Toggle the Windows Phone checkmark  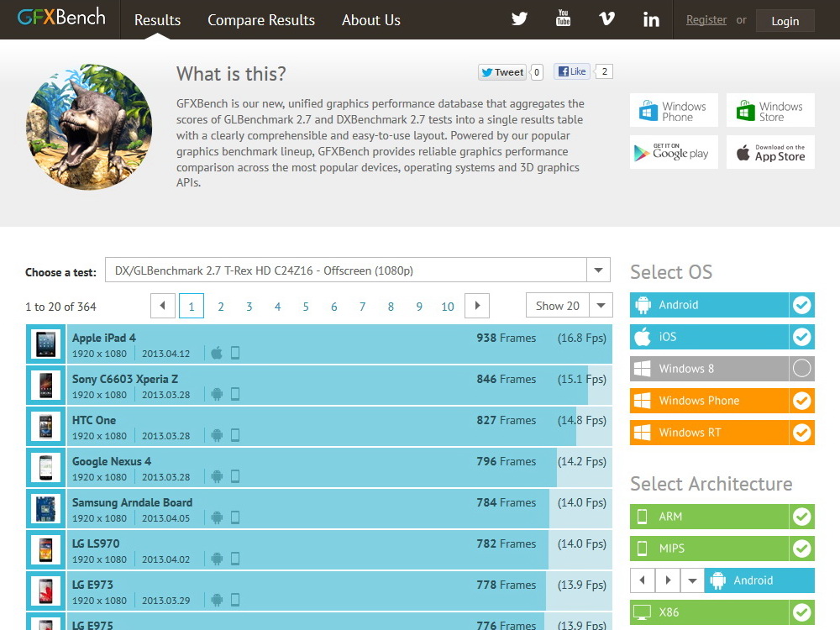(801, 401)
